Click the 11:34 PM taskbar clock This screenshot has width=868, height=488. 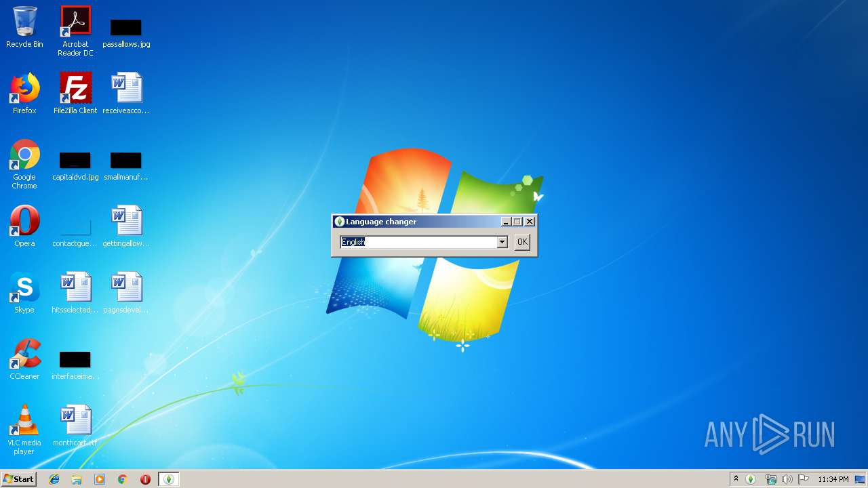(x=833, y=479)
